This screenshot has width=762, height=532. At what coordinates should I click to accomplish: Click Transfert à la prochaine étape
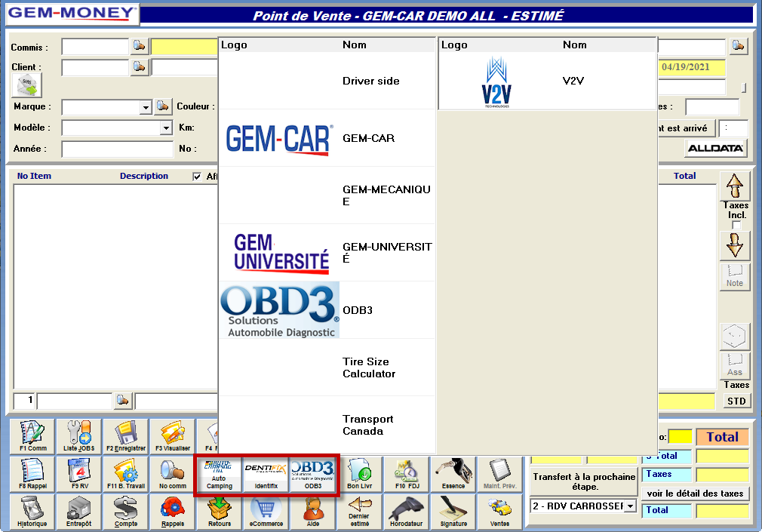coord(584,482)
